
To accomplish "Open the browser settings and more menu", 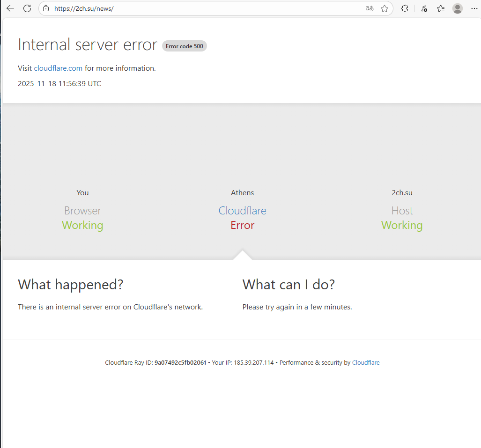I will [474, 8].
